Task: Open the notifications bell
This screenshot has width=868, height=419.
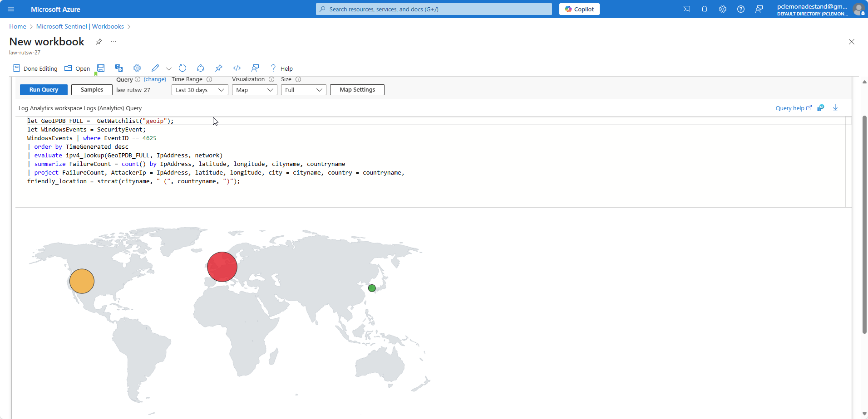Action: (x=705, y=9)
